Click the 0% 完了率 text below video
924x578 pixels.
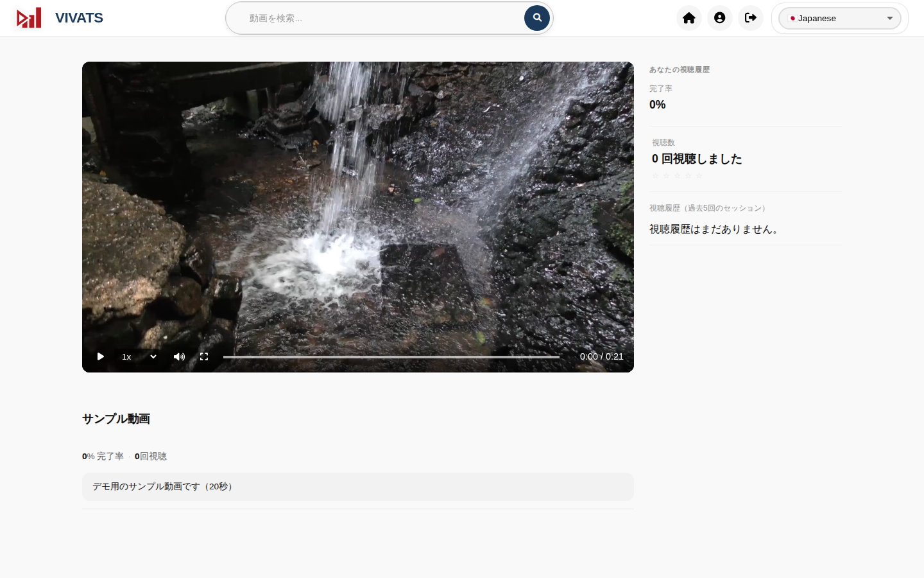coord(103,456)
